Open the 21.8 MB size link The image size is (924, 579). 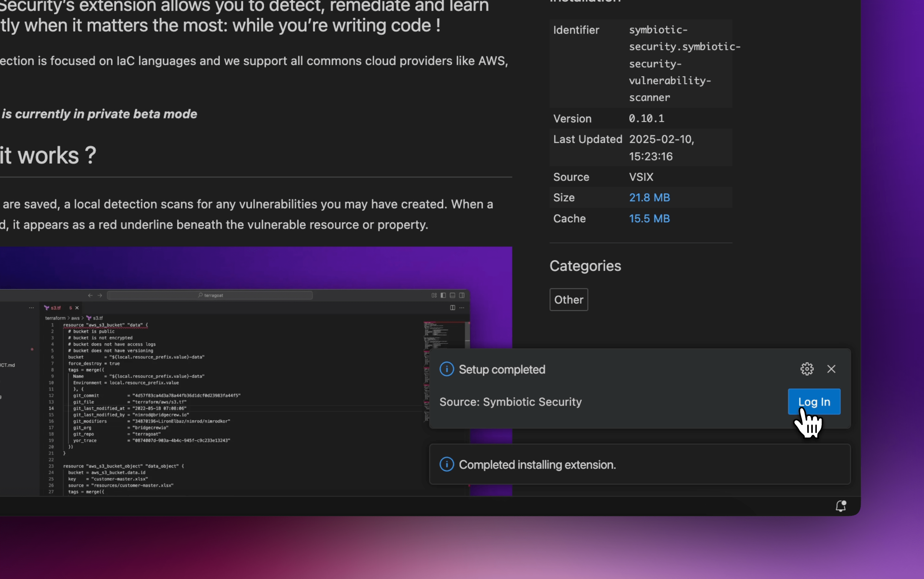(649, 198)
